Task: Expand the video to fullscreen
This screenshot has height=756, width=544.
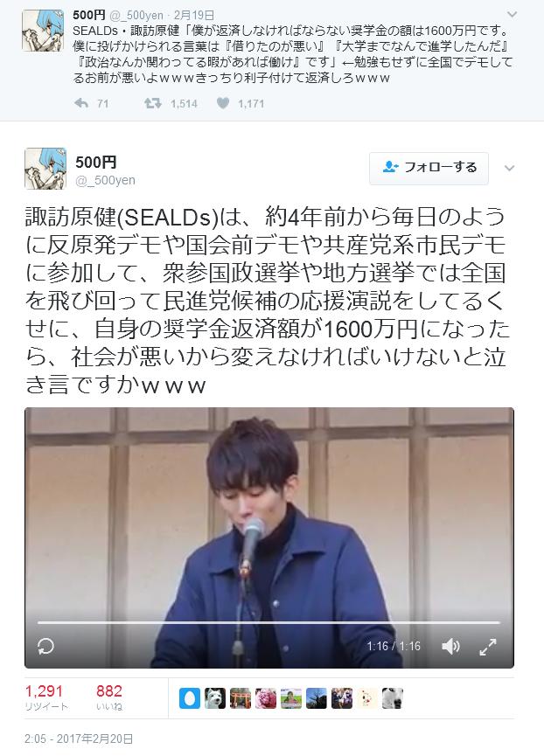Action: (x=488, y=647)
